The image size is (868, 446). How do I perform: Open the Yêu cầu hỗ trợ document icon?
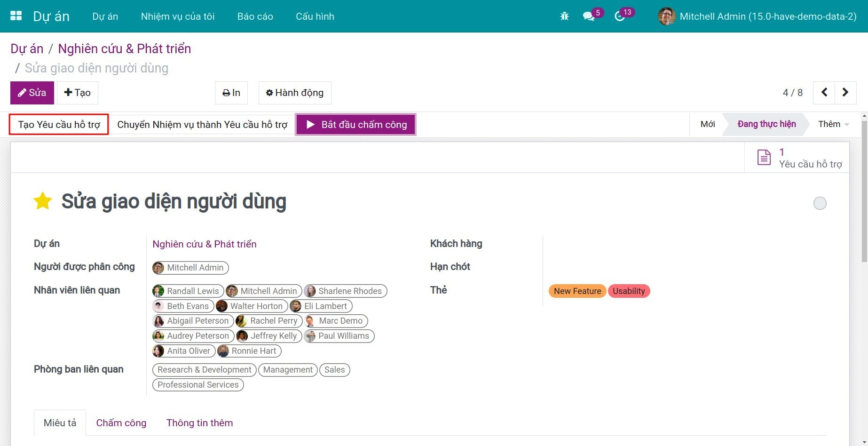764,158
